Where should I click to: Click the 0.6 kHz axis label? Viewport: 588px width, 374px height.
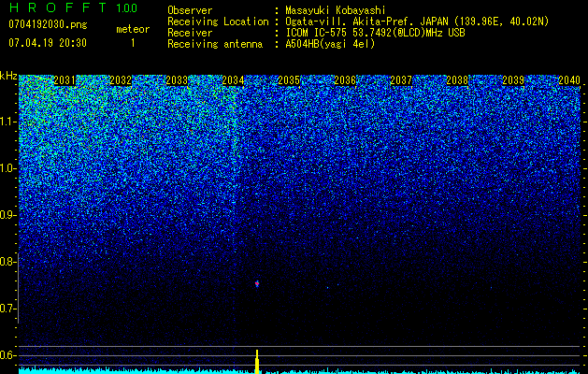click(x=8, y=355)
